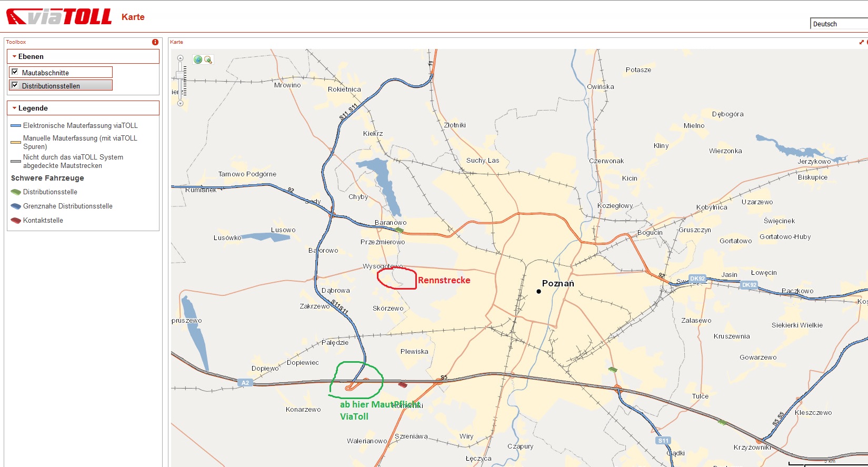Screen dimensions: 868x467
Task: Collapse the Ebenen section
Action: coord(15,56)
